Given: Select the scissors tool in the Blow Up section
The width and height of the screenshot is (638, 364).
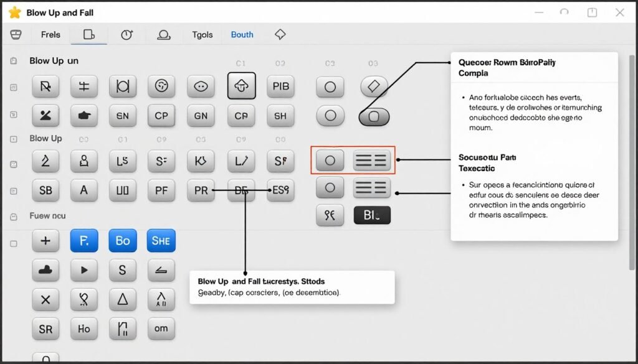Looking at the screenshot, I should [x=45, y=116].
